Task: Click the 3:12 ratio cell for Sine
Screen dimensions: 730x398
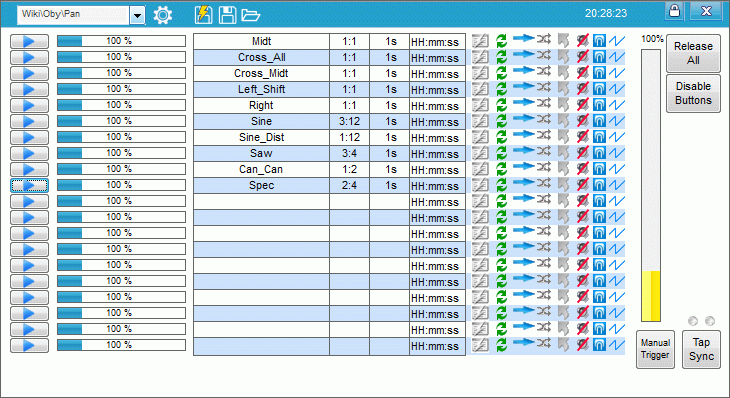Action: (349, 121)
